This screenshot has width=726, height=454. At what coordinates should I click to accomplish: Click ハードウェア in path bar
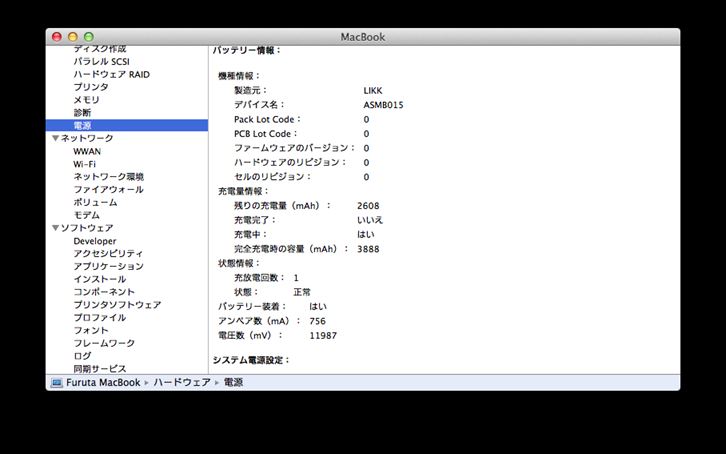pos(182,383)
